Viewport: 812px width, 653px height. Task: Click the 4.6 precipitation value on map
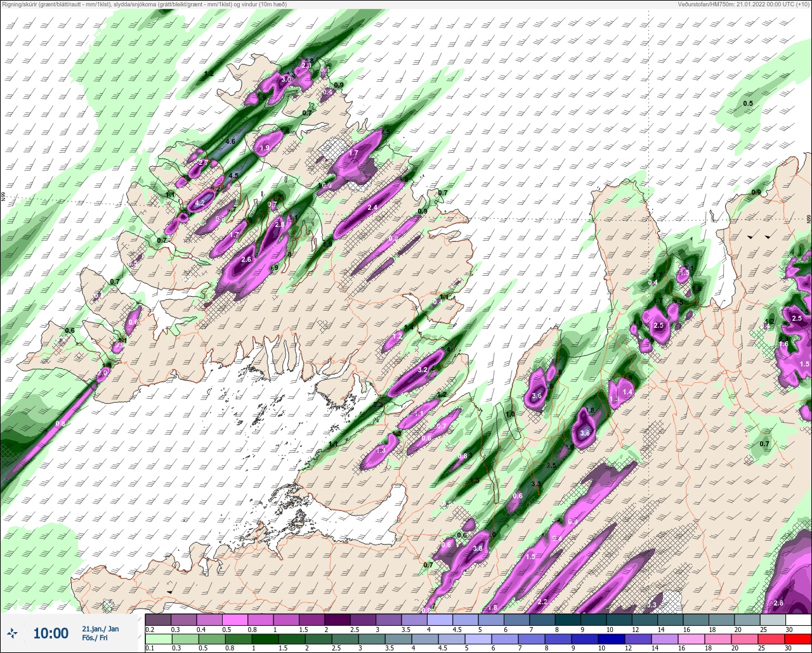[x=230, y=141]
